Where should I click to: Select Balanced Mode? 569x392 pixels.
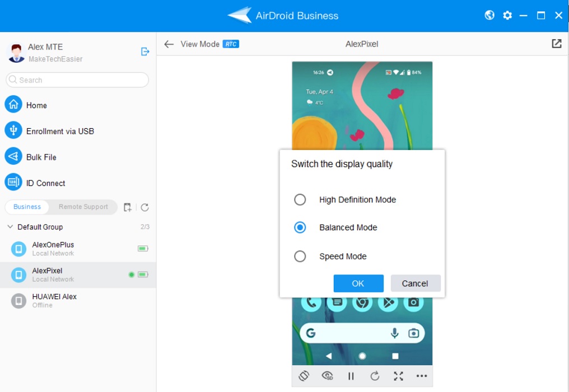point(300,227)
